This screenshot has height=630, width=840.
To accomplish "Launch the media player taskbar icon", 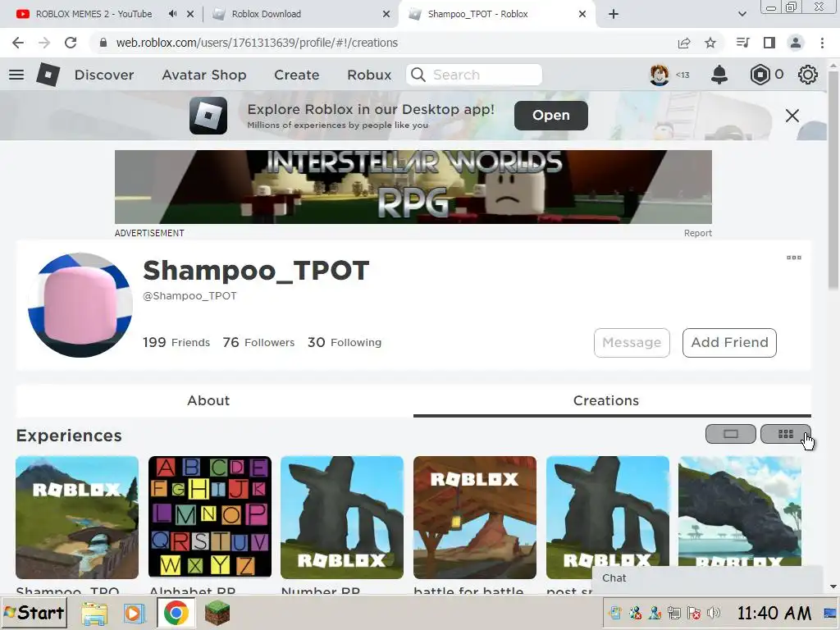I will click(x=134, y=613).
